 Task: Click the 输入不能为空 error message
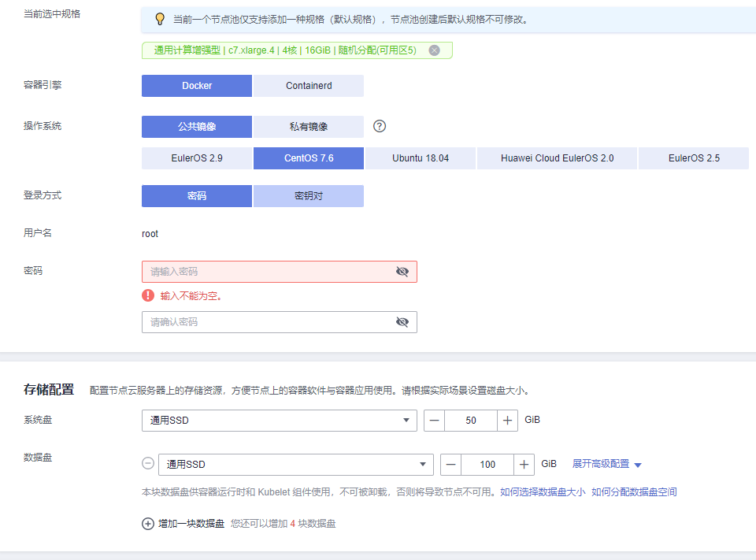pyautogui.click(x=191, y=295)
